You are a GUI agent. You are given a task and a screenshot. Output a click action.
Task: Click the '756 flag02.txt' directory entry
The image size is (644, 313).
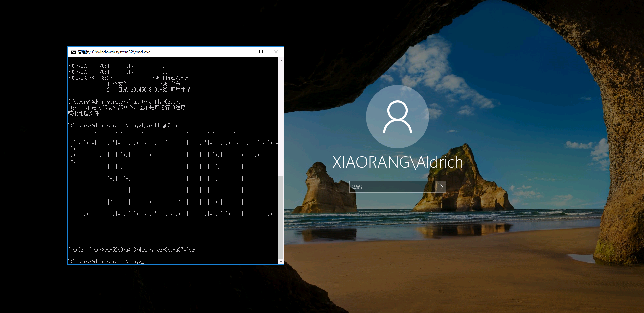coord(128,78)
